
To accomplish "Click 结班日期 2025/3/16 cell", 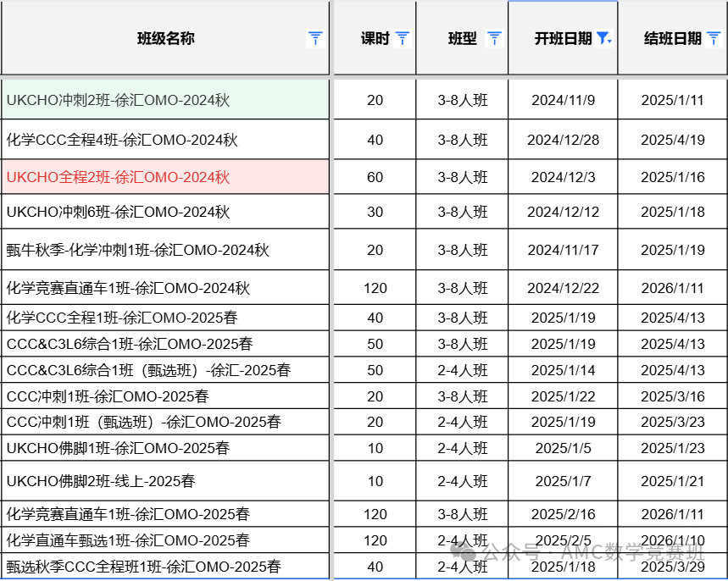I will tap(673, 396).
